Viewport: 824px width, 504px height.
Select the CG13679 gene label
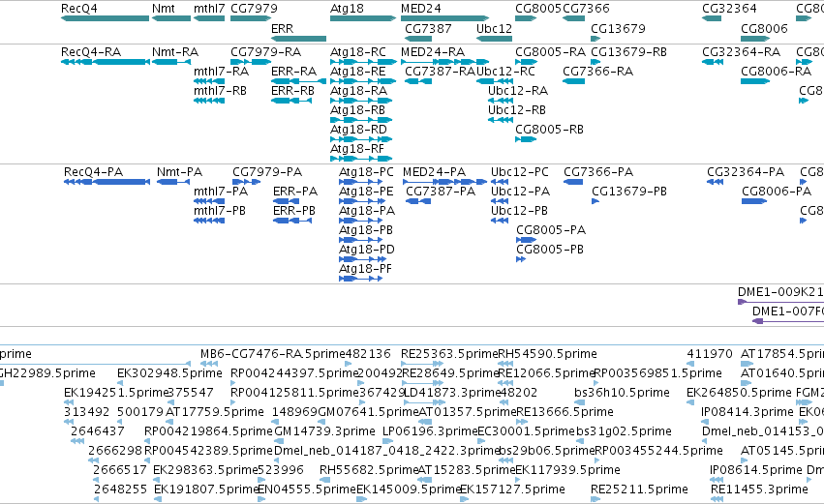618,28
